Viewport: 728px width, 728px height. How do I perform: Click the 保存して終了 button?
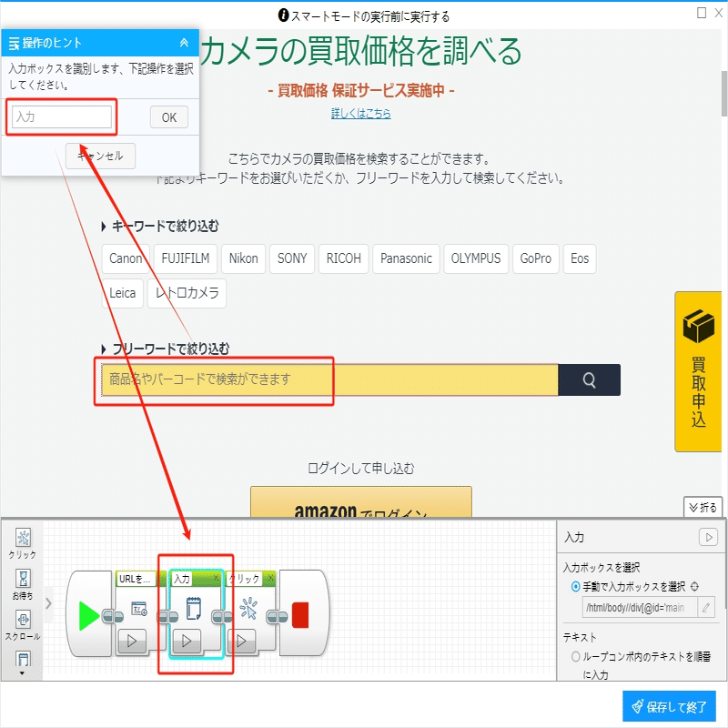(669, 707)
